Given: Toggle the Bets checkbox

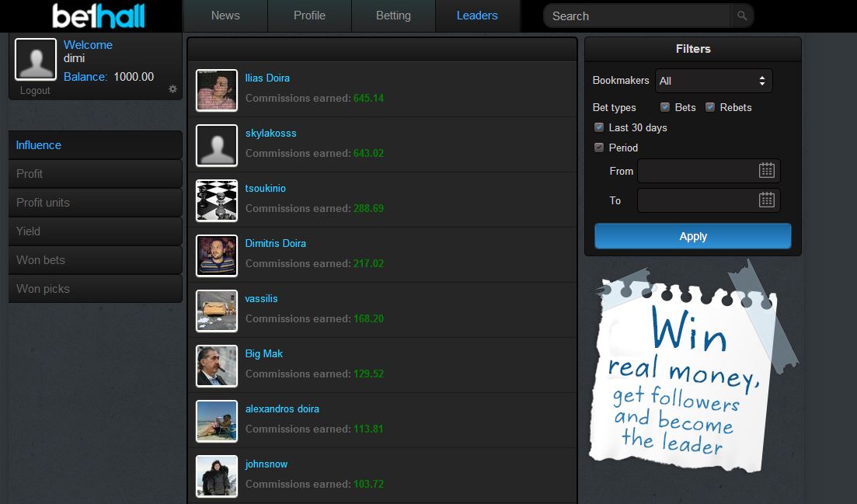Looking at the screenshot, I should click(x=665, y=107).
